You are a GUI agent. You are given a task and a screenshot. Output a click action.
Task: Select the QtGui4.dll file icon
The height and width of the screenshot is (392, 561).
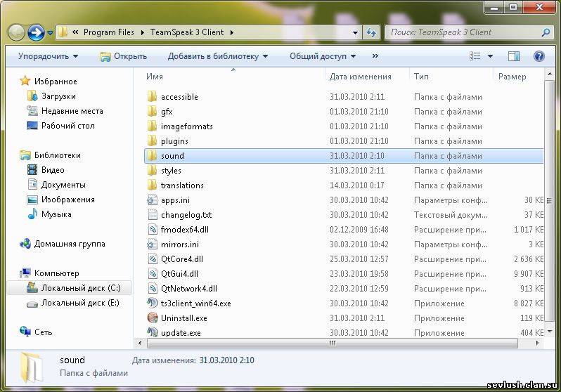pyautogui.click(x=153, y=274)
